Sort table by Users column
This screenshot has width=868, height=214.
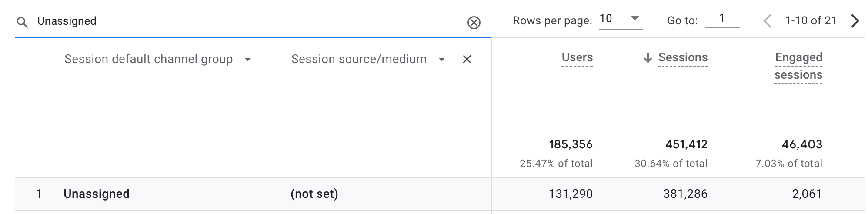[x=577, y=57]
